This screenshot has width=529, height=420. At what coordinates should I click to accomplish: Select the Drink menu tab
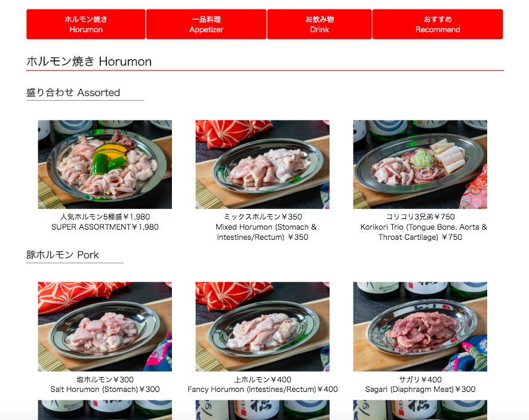[319, 24]
